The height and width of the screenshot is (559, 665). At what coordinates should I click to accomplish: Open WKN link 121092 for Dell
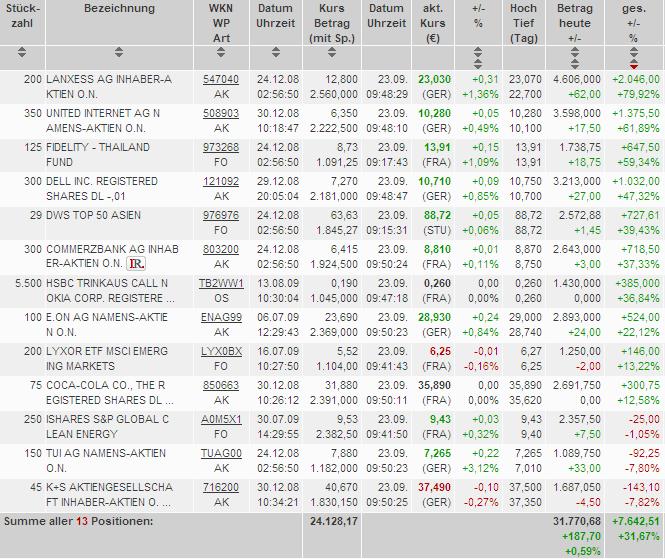point(221,181)
